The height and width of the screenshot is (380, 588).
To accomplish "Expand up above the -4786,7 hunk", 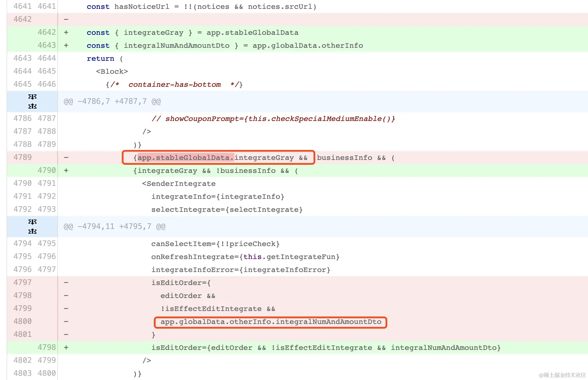I will [32, 106].
